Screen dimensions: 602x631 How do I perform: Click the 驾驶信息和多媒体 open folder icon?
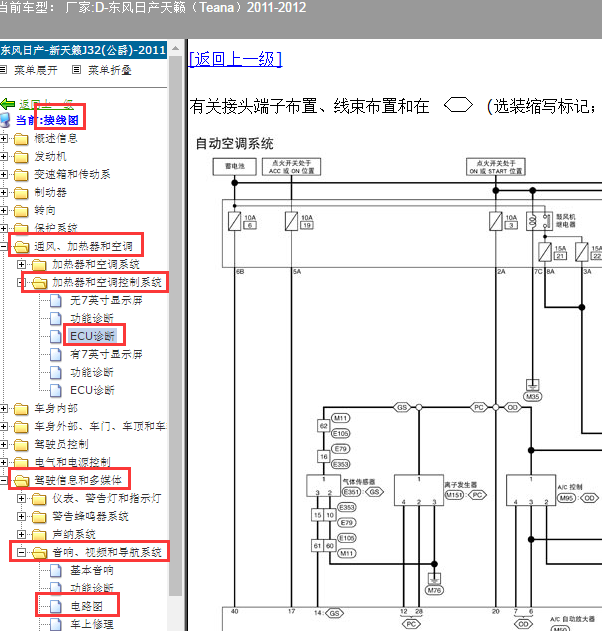pyautogui.click(x=21, y=480)
